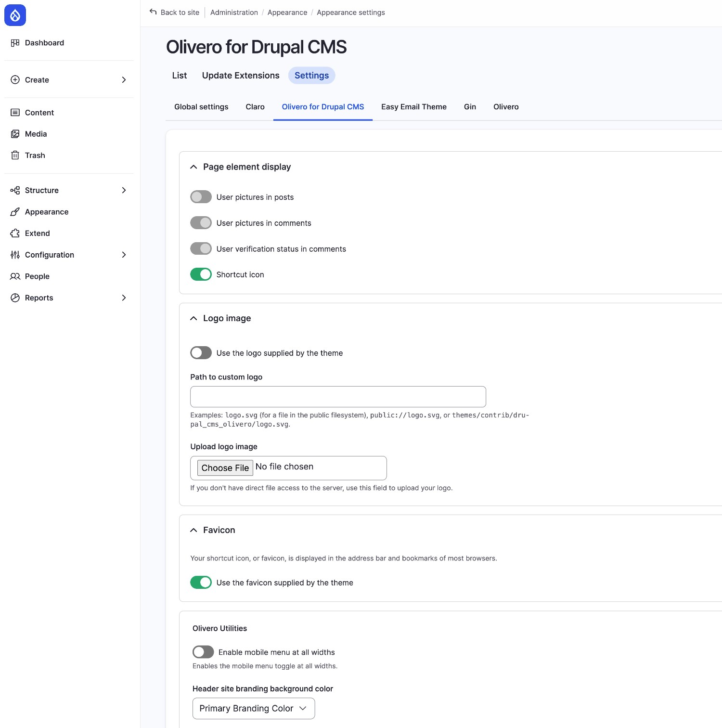722x728 pixels.
Task: Open People via its users icon
Action: click(15, 276)
